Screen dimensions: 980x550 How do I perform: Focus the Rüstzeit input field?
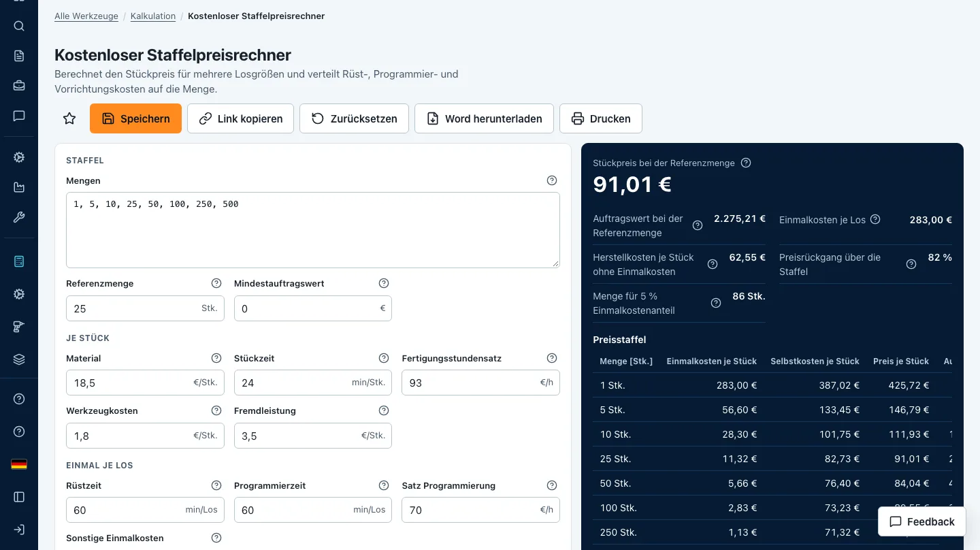coord(145,510)
